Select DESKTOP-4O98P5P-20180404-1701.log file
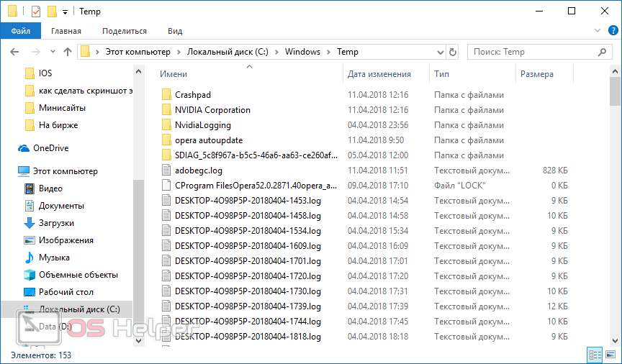 248,261
